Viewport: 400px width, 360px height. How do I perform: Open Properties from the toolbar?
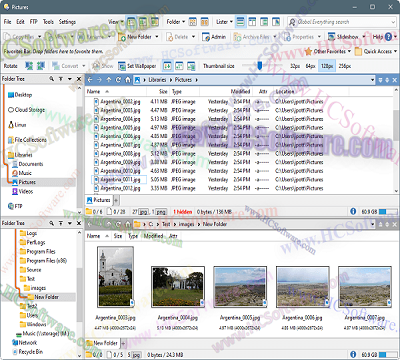[299, 37]
